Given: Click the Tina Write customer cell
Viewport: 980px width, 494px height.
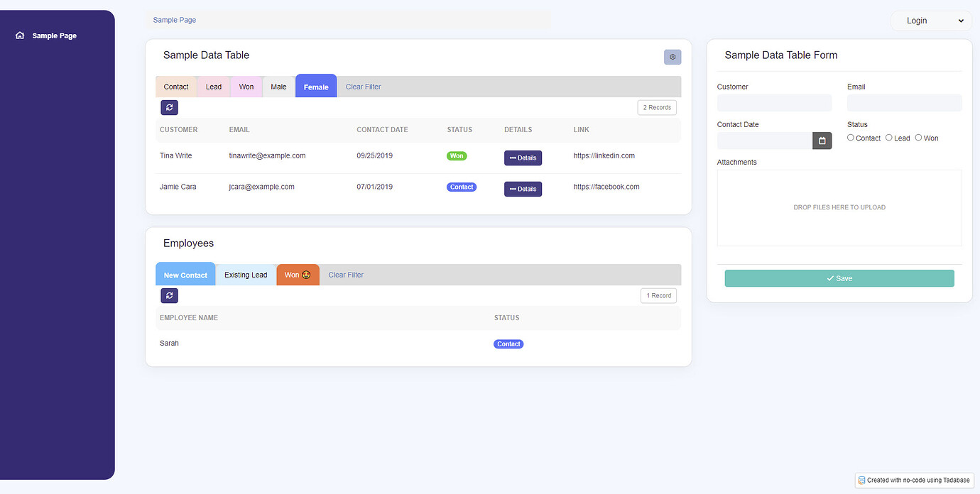Looking at the screenshot, I should [x=175, y=155].
